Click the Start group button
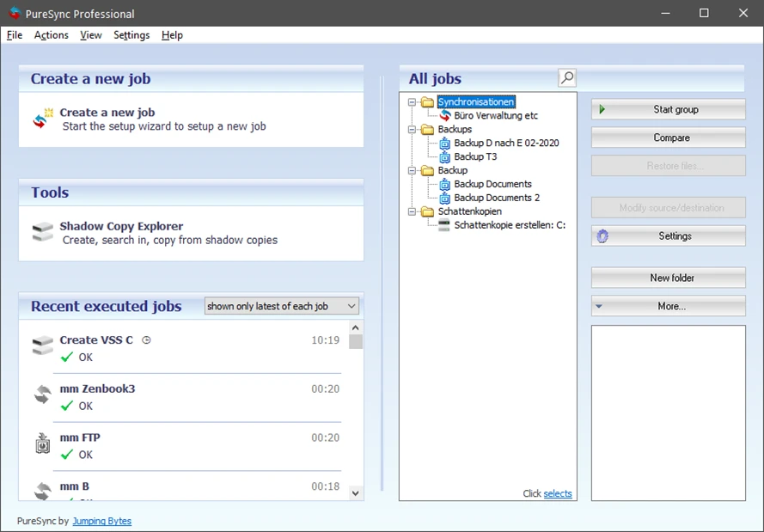764x532 pixels. coord(668,109)
